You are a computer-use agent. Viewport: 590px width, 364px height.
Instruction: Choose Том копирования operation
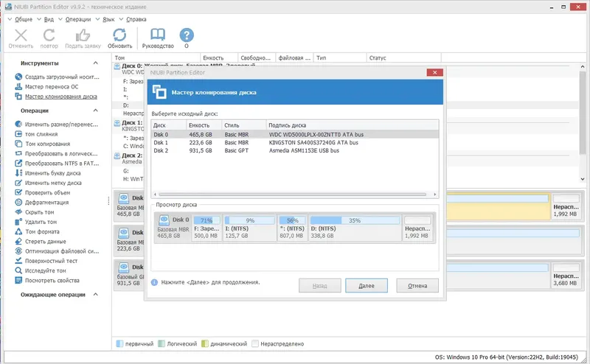pos(43,144)
